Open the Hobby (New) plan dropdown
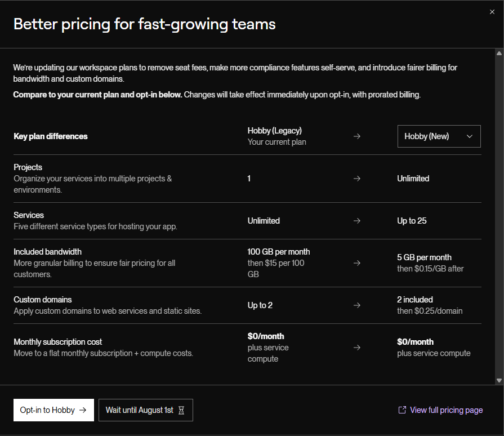This screenshot has width=504, height=436. tap(439, 136)
